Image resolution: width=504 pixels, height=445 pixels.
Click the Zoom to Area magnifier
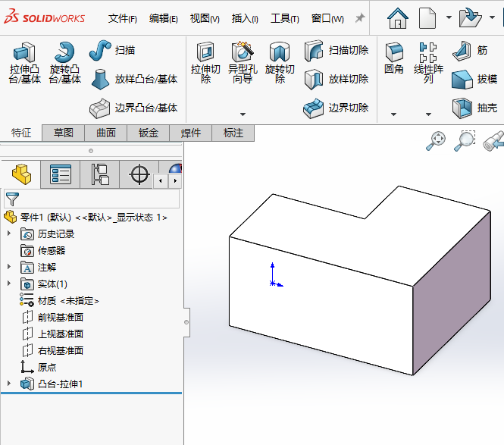coord(465,141)
